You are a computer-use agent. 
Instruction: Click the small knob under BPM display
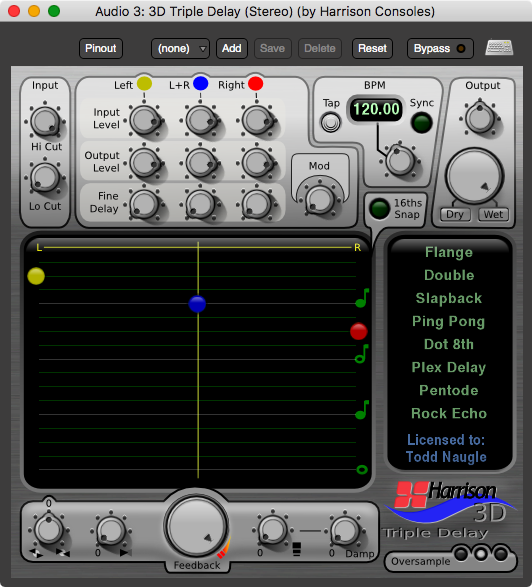pos(399,161)
